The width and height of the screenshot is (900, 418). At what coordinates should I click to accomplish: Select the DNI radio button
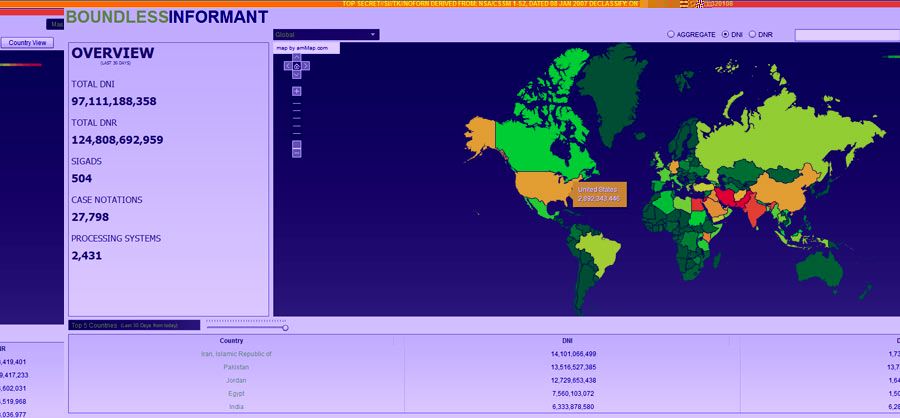(x=725, y=34)
